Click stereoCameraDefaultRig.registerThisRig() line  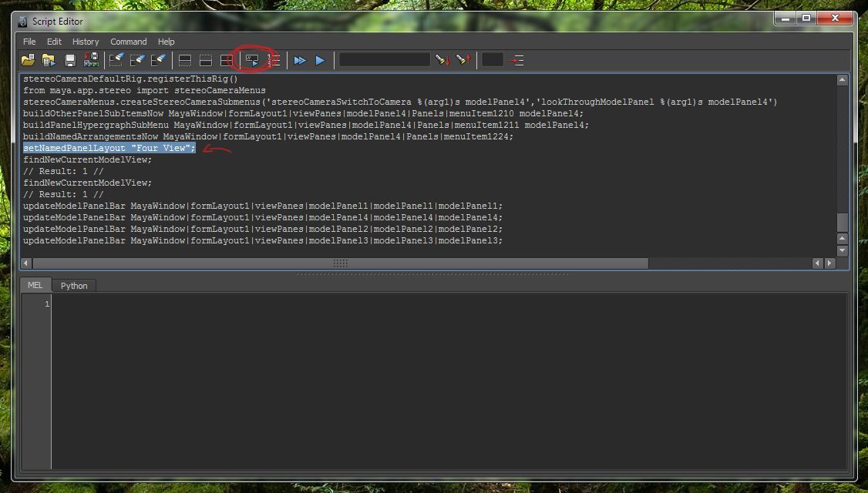coord(130,79)
